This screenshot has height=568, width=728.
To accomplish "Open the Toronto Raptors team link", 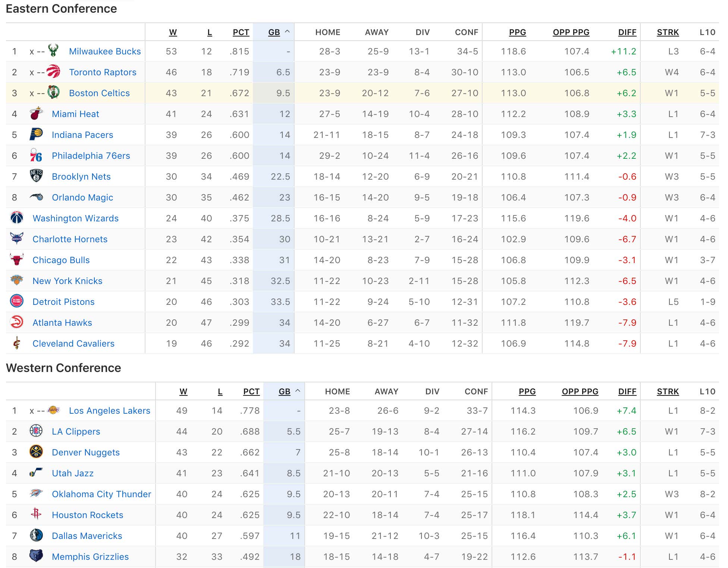I will 103,72.
